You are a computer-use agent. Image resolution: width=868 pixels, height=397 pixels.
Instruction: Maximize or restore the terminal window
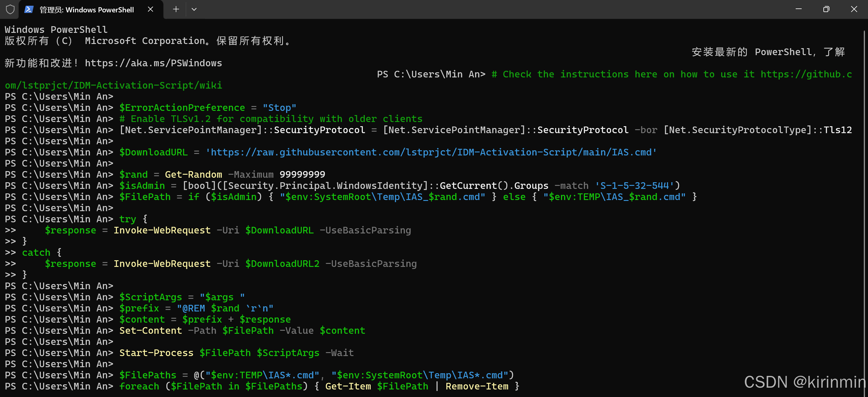pyautogui.click(x=826, y=9)
